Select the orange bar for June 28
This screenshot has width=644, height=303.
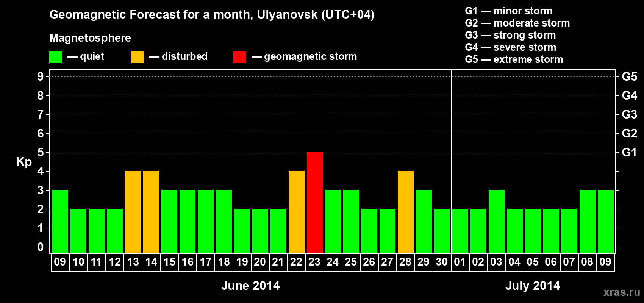(x=406, y=212)
